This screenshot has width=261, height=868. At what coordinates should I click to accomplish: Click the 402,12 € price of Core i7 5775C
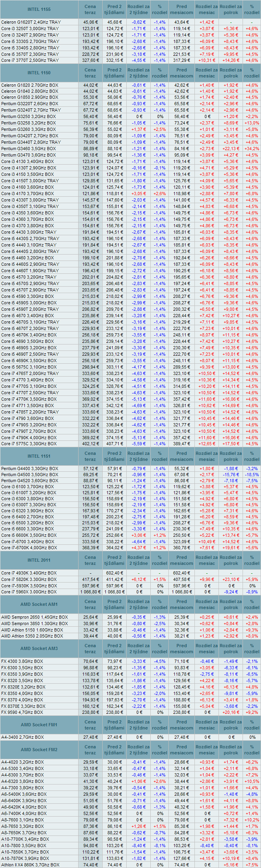coord(90,444)
